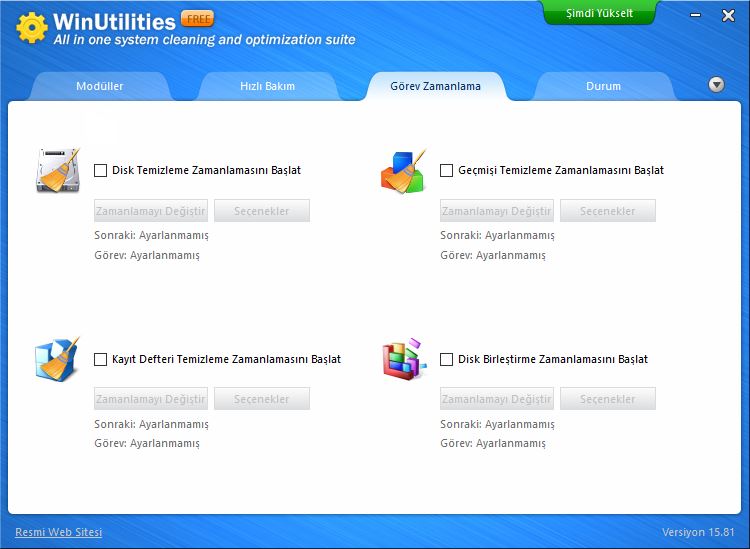Open the round dropdown arrow menu

(716, 85)
